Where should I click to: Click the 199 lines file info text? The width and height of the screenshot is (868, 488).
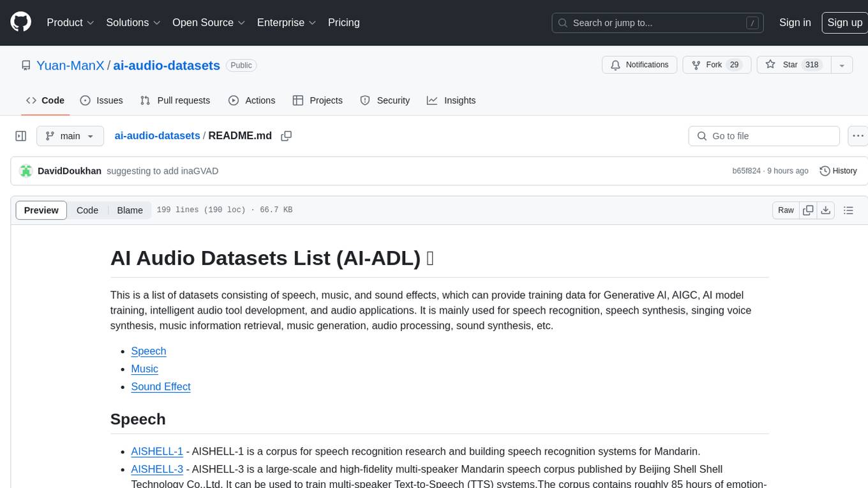225,210
